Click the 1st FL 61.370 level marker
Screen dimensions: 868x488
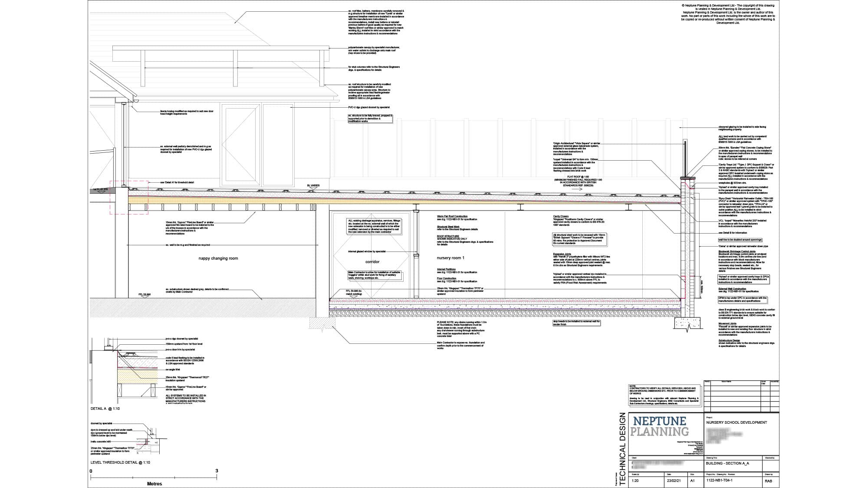[100, 190]
